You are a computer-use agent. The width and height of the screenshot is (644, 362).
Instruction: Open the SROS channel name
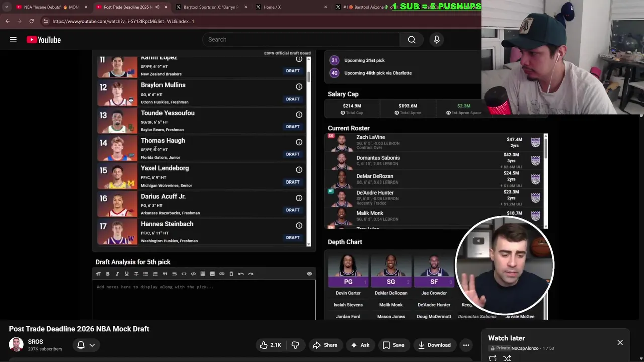click(x=36, y=342)
